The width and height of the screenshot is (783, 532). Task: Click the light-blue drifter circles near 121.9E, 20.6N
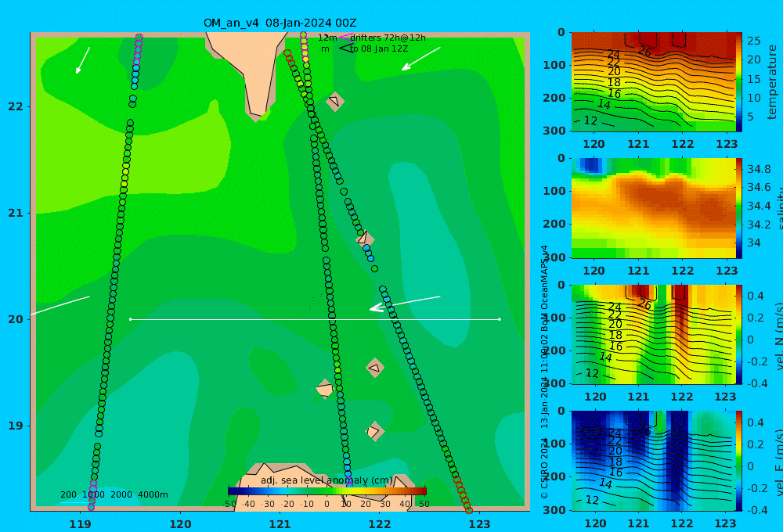(x=368, y=253)
